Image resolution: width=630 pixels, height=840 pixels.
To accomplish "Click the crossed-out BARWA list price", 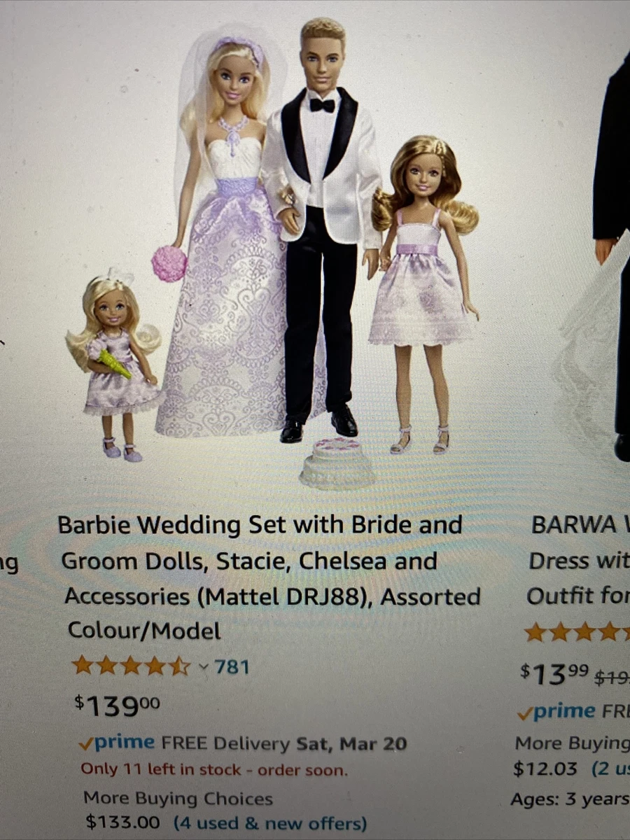I will click(612, 678).
